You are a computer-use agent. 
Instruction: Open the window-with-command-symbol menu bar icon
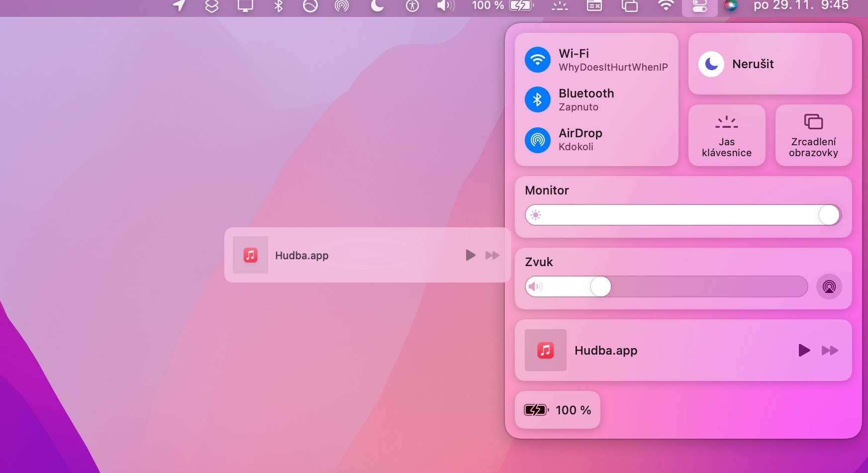[x=594, y=5]
